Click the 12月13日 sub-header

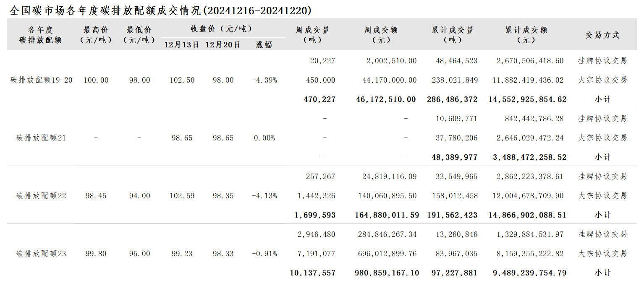pyautogui.click(x=182, y=44)
